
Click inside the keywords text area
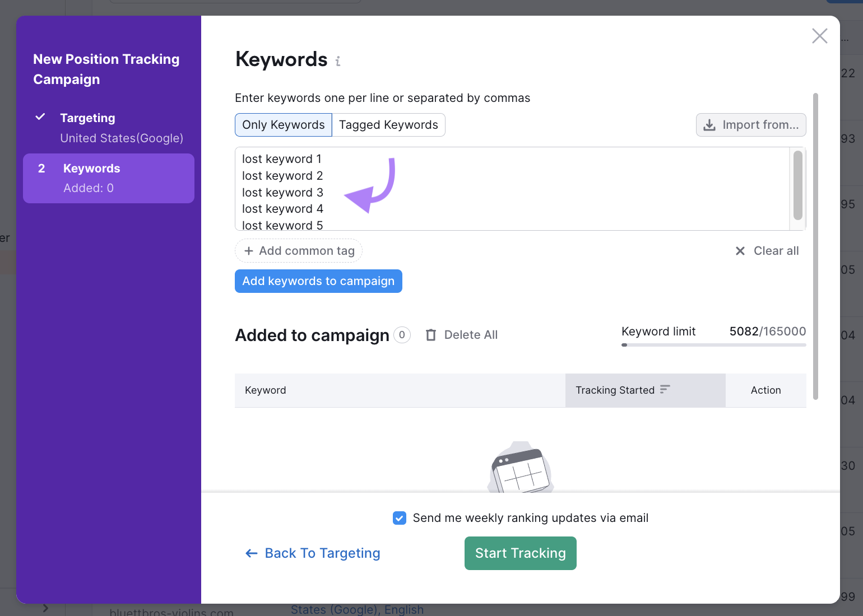(x=512, y=189)
